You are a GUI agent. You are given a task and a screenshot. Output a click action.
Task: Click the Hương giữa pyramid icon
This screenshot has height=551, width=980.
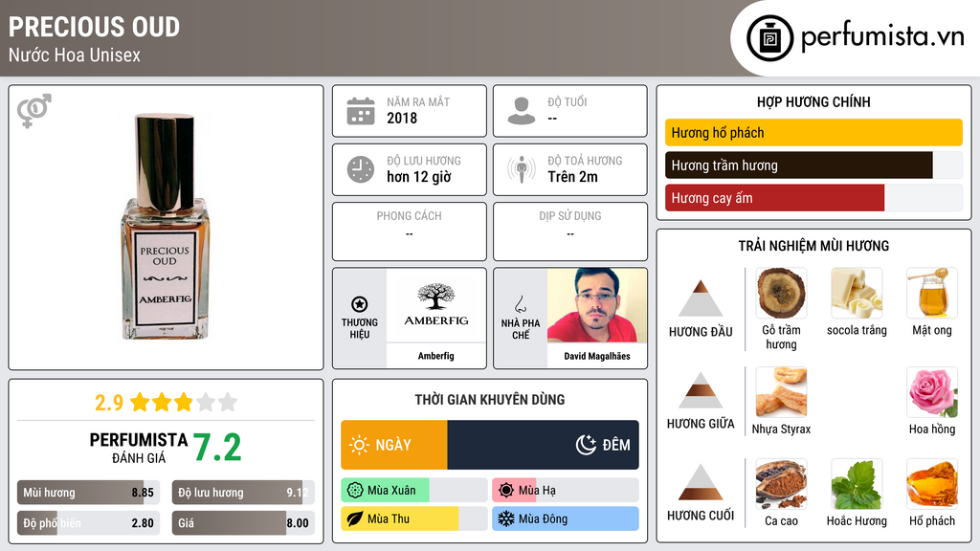pos(701,390)
